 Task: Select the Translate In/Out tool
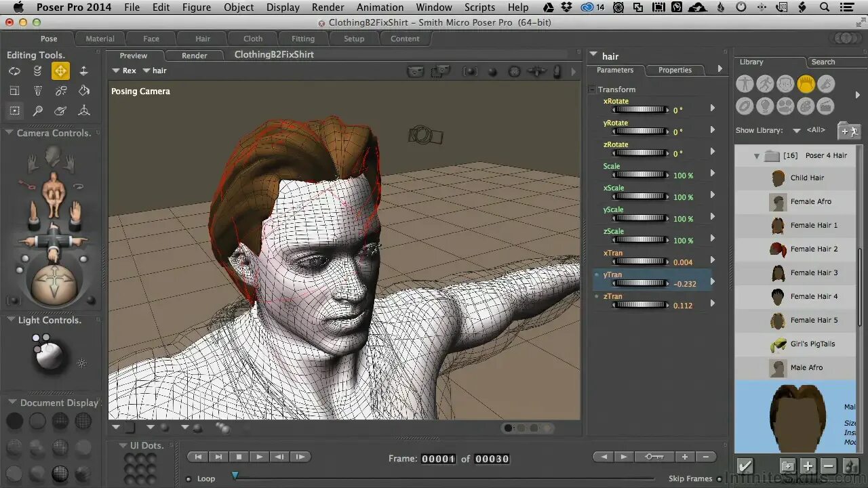point(83,71)
